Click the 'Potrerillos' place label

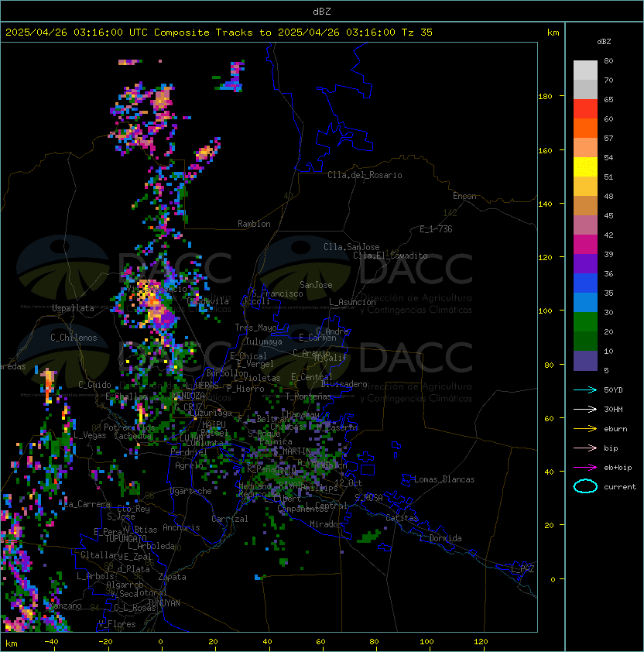[129, 427]
